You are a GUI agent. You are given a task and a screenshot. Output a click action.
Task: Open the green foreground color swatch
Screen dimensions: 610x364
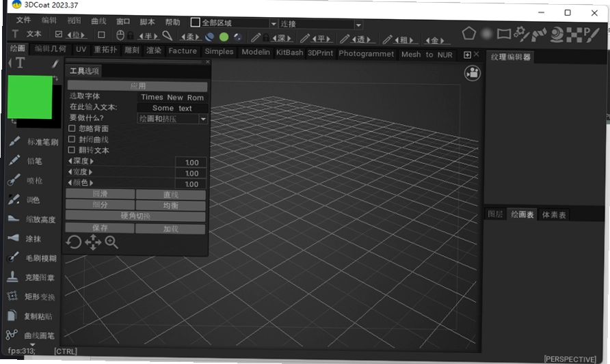[29, 97]
